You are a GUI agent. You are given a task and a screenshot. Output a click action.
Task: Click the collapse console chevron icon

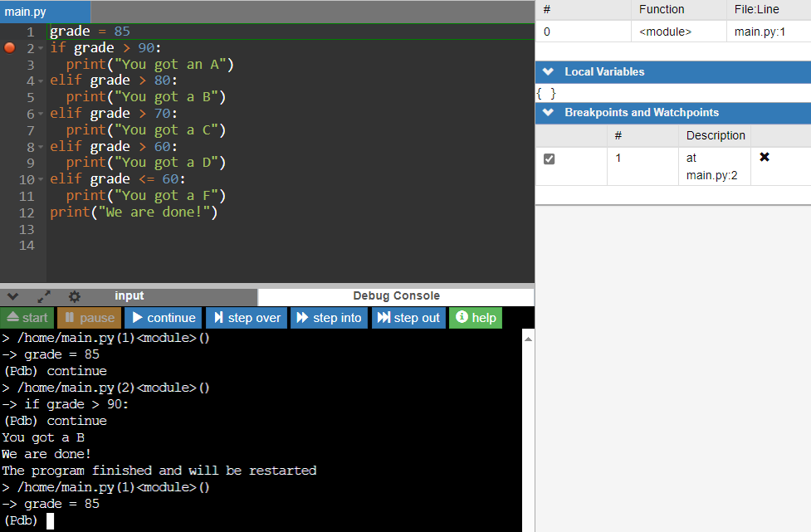(13, 296)
